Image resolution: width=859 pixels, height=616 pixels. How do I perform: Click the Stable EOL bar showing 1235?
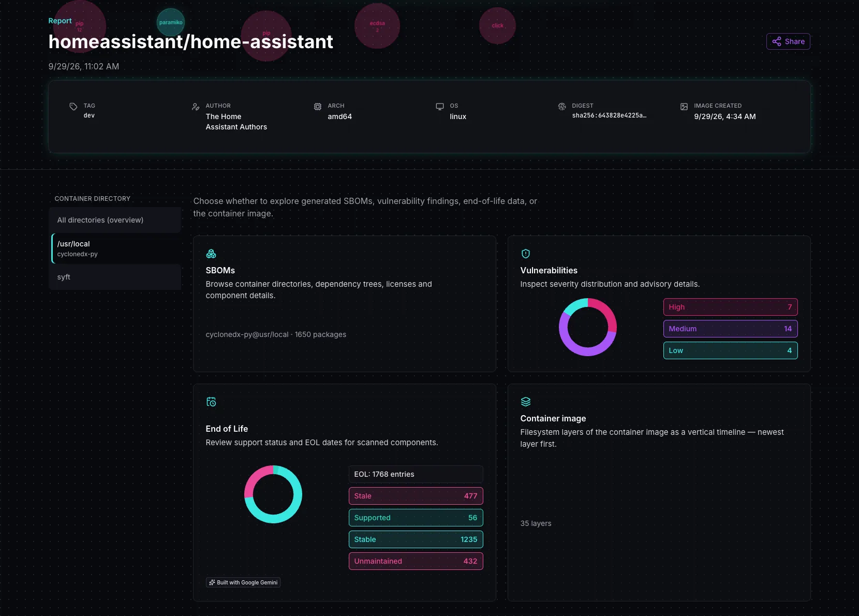tap(416, 539)
